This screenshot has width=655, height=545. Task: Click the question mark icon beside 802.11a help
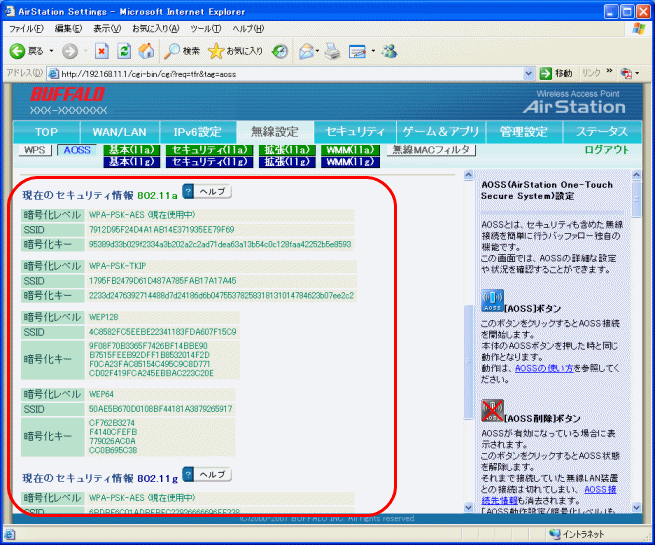tap(188, 191)
